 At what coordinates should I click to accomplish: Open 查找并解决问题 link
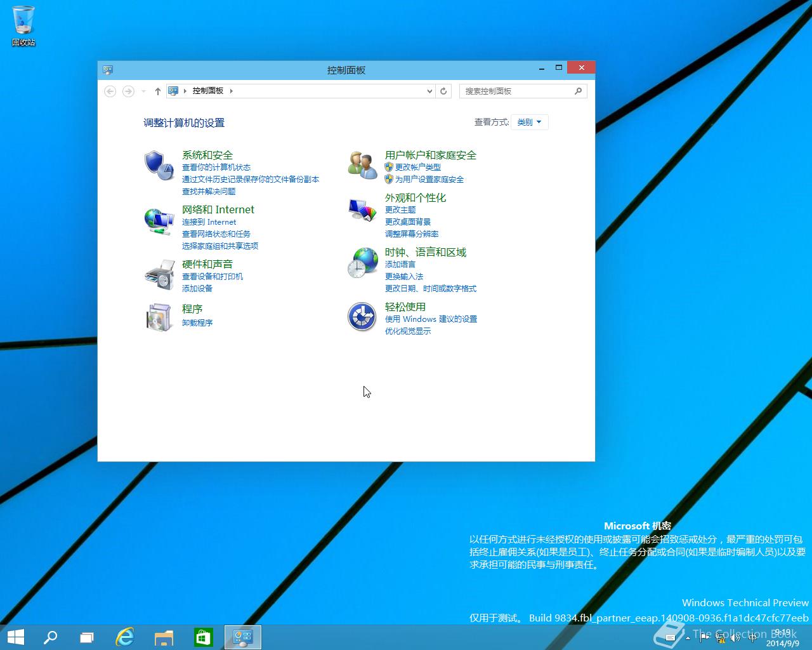click(209, 191)
